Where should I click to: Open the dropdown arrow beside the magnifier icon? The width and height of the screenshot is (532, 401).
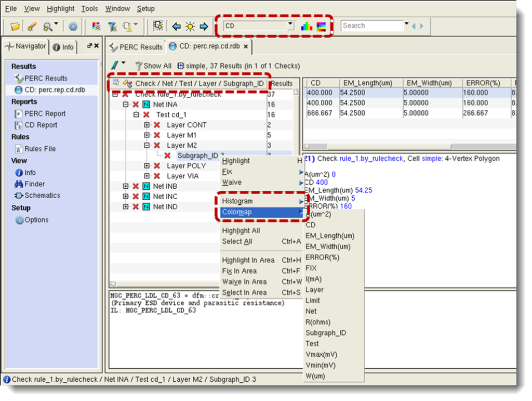tap(56, 24)
